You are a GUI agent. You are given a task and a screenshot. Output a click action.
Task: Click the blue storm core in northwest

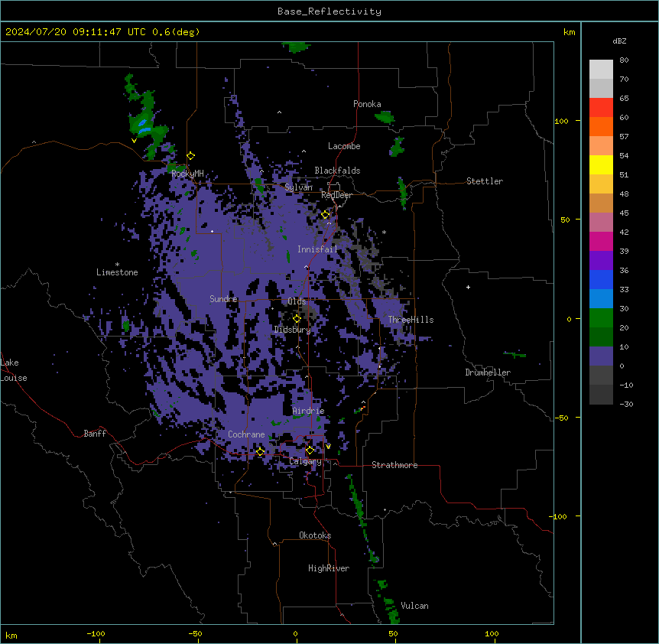tap(143, 126)
